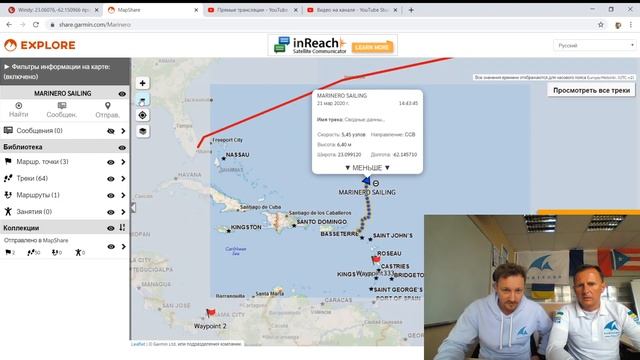Collapse the sidebar with the arrow handle

133,207
